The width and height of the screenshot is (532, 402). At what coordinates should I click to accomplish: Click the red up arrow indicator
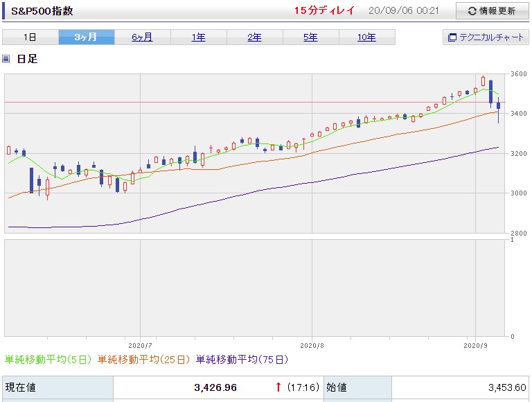pyautogui.click(x=278, y=387)
